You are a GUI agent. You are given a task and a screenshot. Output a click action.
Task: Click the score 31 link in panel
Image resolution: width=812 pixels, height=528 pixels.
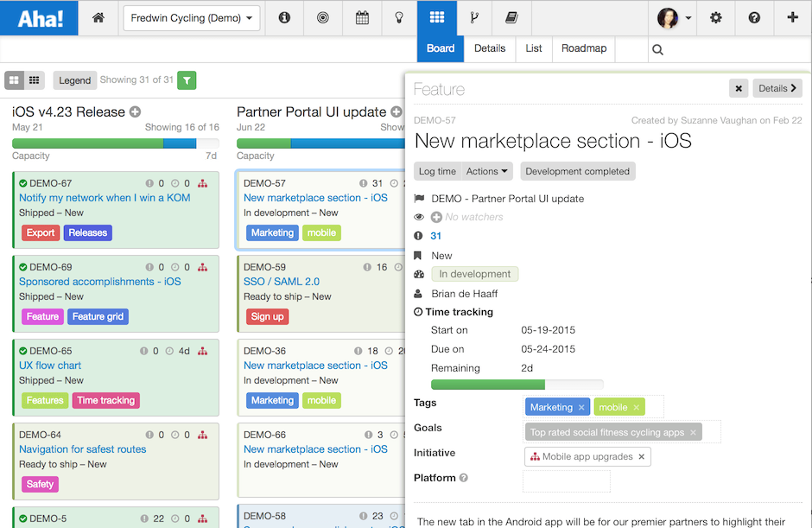click(435, 236)
